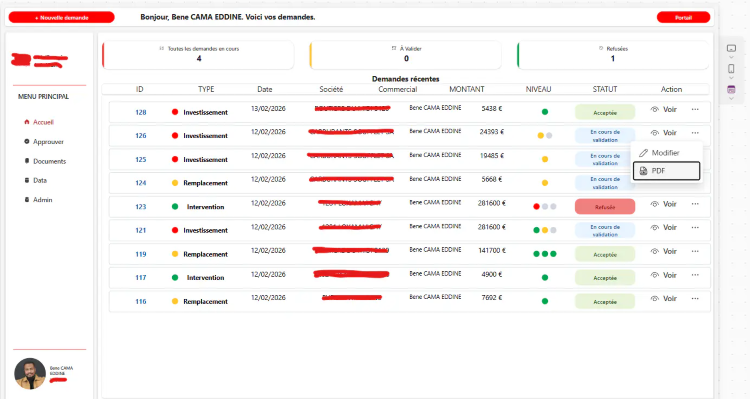
Task: Click the MONTANT column header
Action: tap(467, 89)
